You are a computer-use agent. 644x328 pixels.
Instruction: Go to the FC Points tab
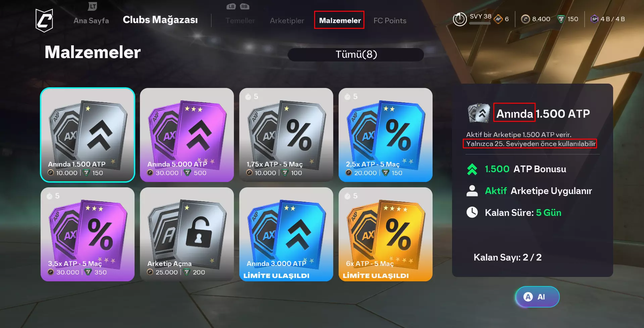pos(390,20)
